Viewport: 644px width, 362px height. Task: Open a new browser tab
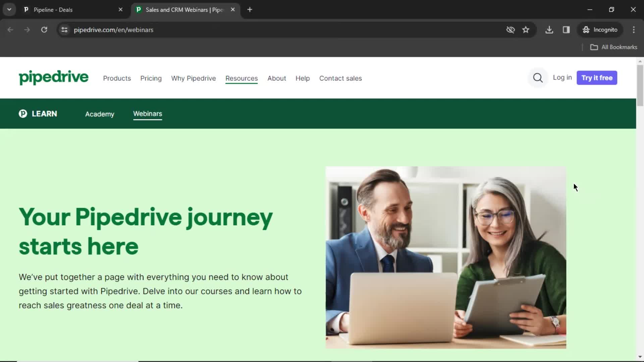[250, 10]
